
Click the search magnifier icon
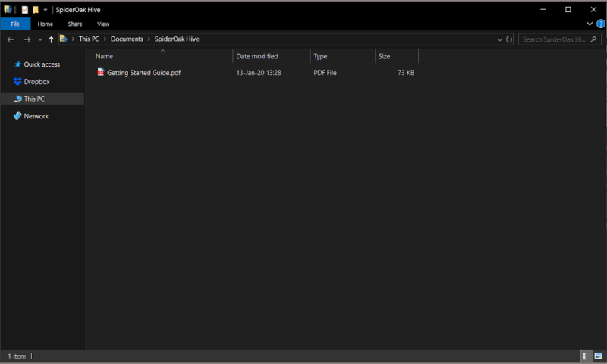593,39
